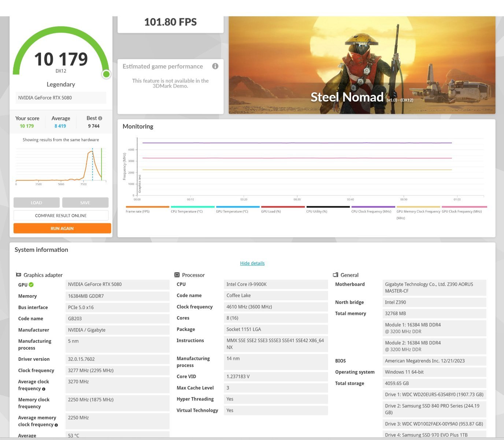Select Drive 1 WDC WD20EURS entry

click(x=434, y=395)
